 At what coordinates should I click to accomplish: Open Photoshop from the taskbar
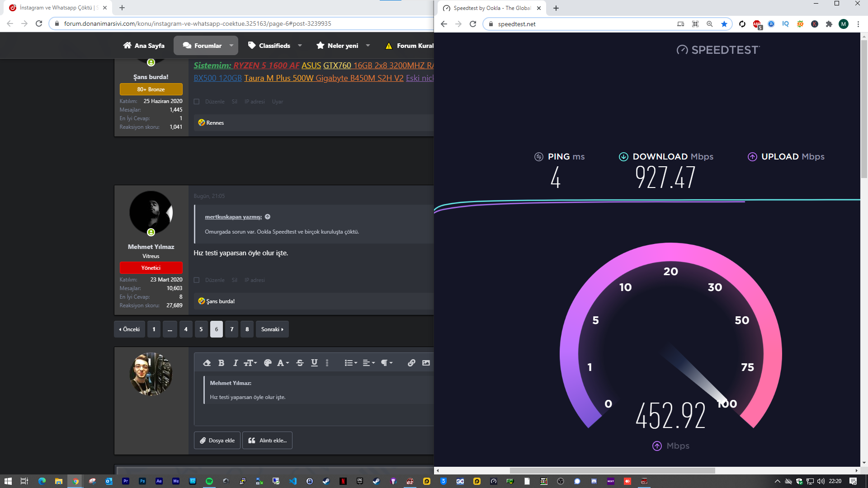(142, 481)
